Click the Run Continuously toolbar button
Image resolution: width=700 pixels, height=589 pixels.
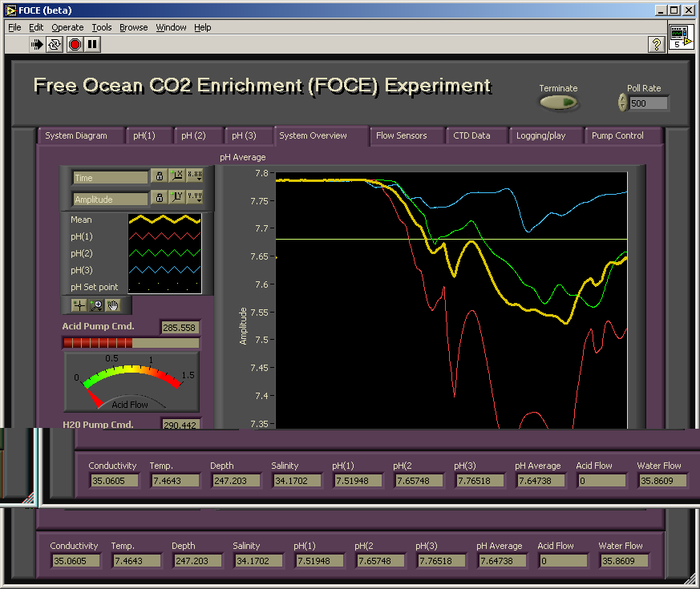pyautogui.click(x=55, y=44)
